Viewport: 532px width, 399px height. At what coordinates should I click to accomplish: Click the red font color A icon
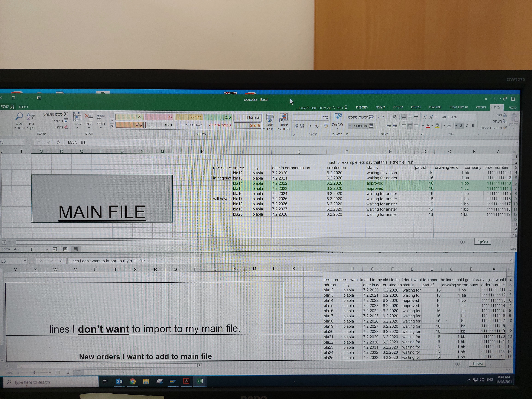coord(428,126)
